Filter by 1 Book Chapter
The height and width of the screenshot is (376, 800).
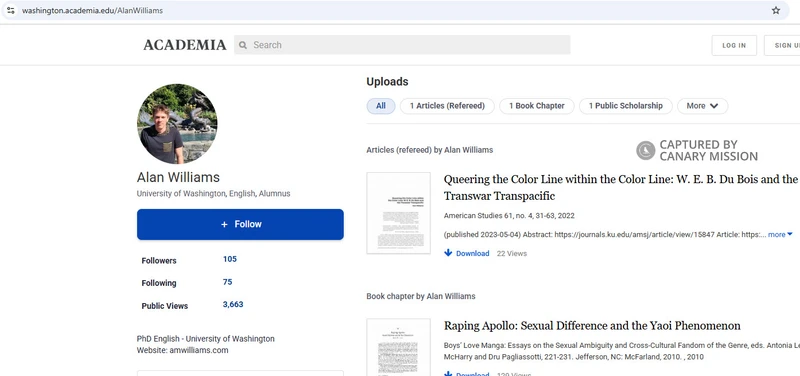537,106
